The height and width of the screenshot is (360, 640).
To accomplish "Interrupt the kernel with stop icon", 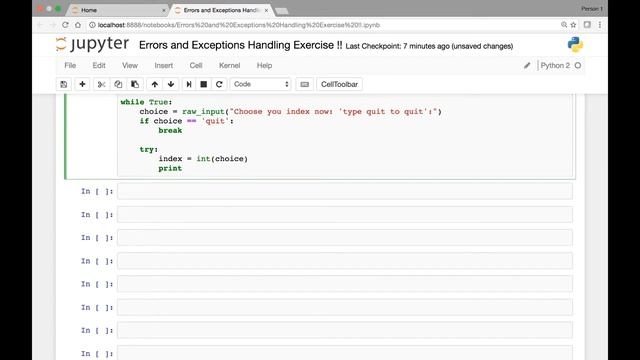I will point(204,84).
